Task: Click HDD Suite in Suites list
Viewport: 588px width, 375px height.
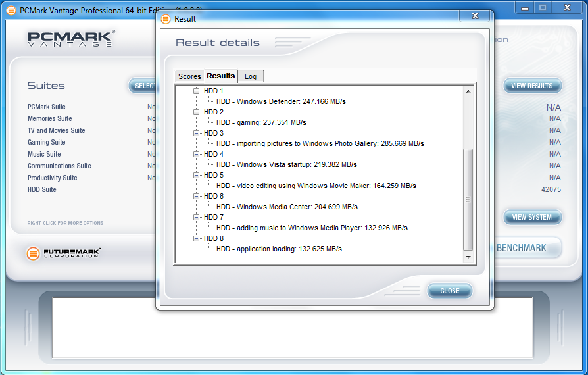Action: click(x=41, y=189)
